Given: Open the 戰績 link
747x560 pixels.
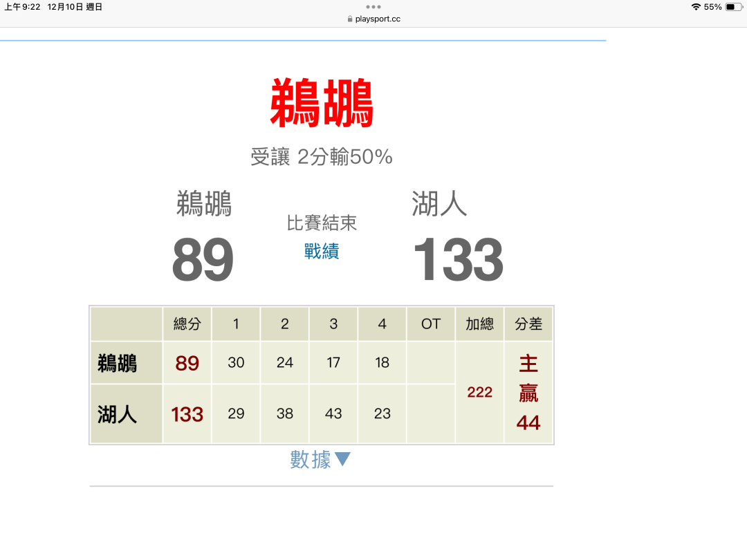Looking at the screenshot, I should (322, 251).
